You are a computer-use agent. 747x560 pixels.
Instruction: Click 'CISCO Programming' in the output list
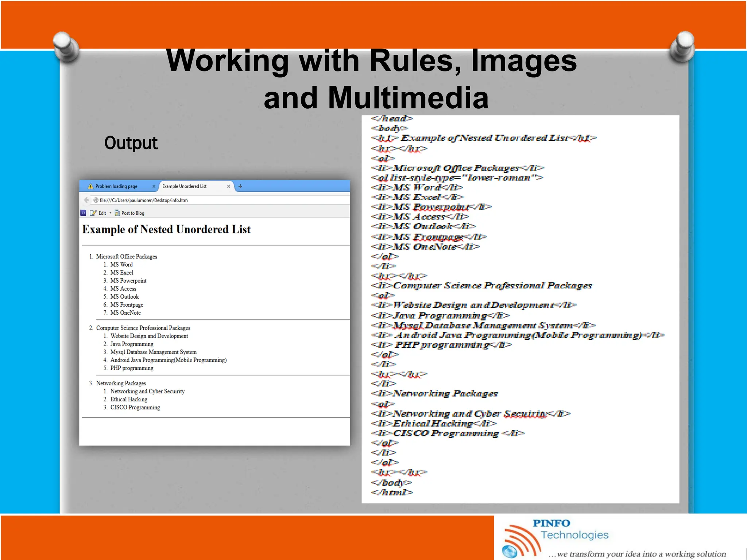point(135,408)
